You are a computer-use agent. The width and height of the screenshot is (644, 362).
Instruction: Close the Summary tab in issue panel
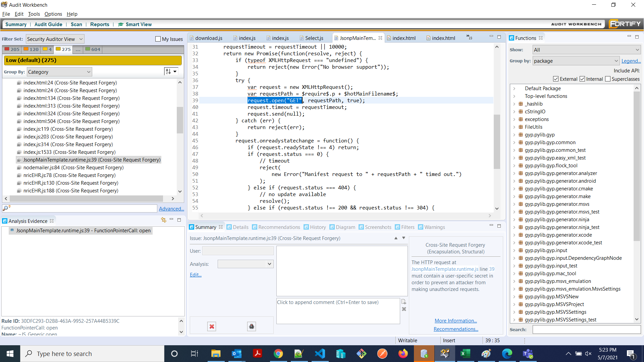(x=221, y=227)
